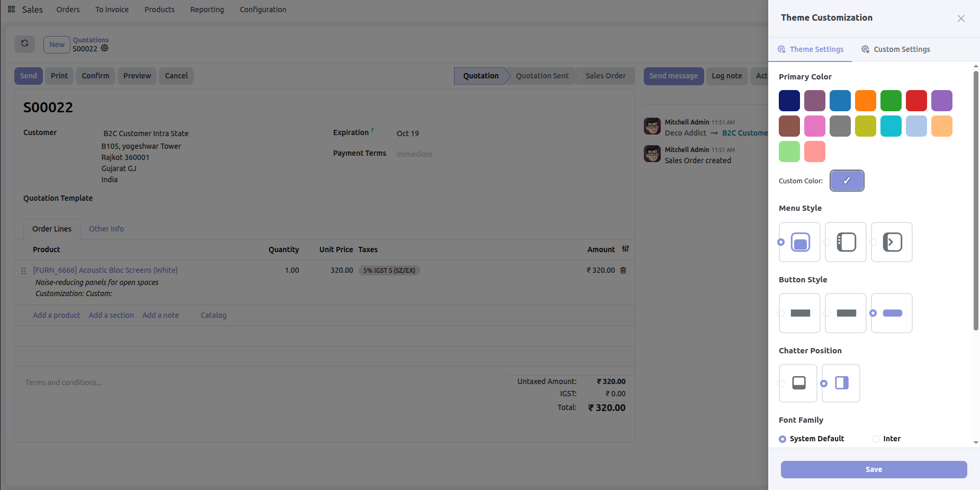Open the Products menu

click(x=159, y=10)
